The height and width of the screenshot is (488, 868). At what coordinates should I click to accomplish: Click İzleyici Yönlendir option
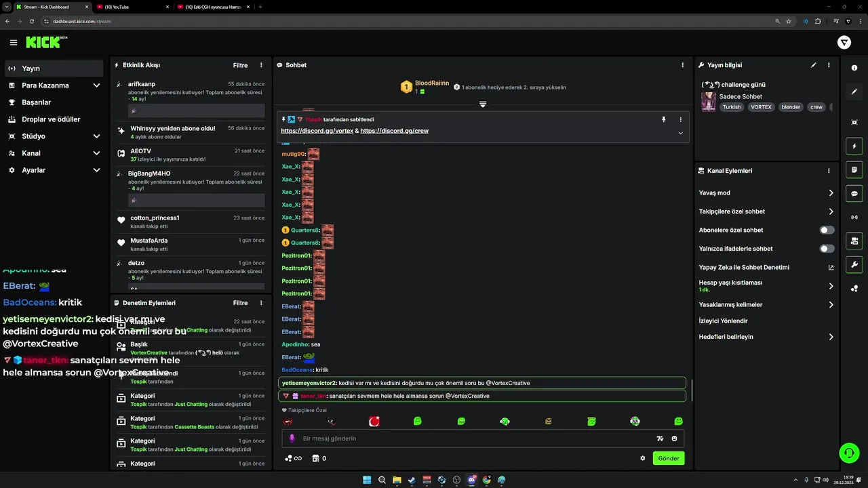click(724, 321)
